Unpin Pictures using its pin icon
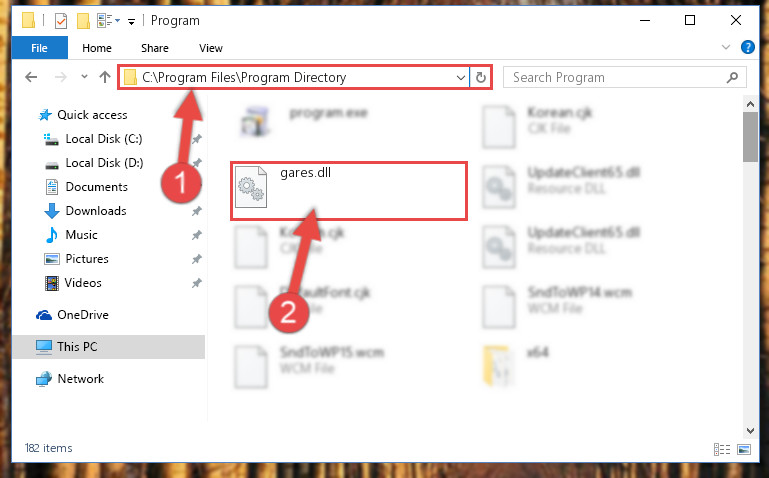 coord(196,259)
